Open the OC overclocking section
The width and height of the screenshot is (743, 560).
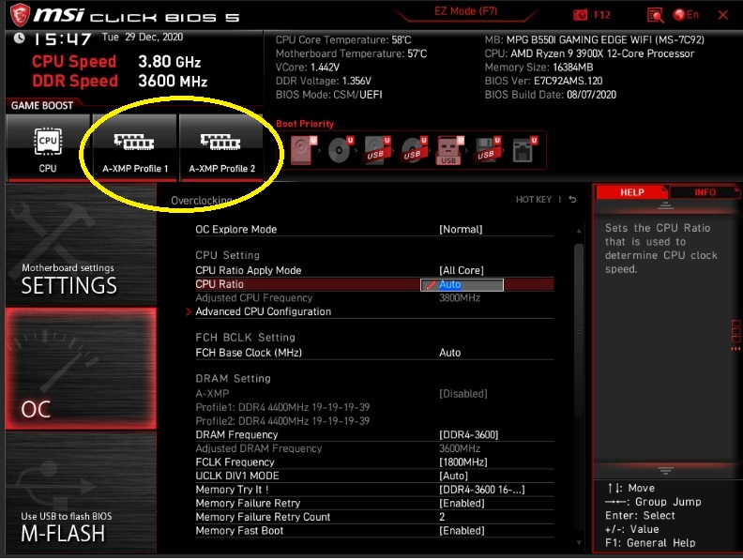coord(81,369)
